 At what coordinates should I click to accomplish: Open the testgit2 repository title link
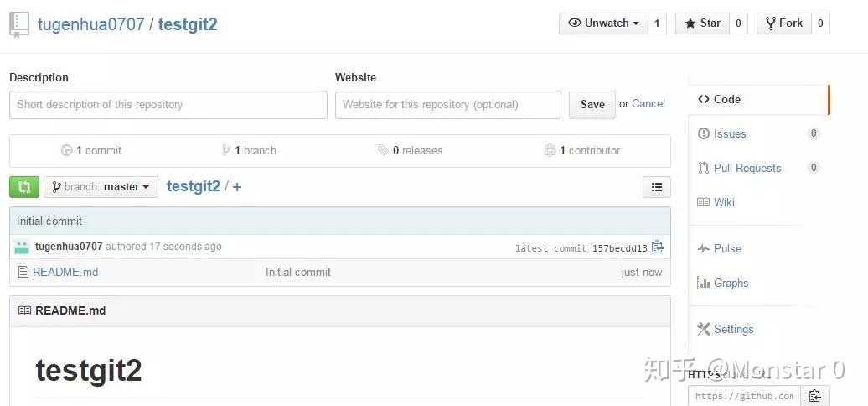click(188, 24)
